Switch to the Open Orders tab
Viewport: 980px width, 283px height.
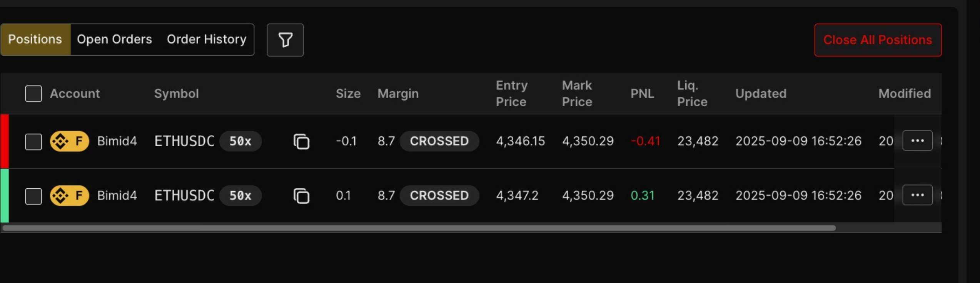pos(114,39)
